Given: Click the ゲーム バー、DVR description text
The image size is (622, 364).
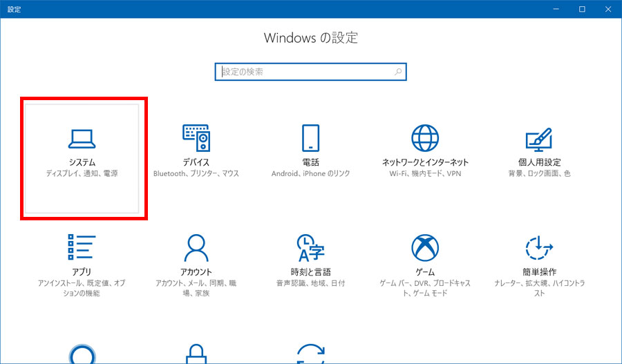Looking at the screenshot, I should point(425,288).
